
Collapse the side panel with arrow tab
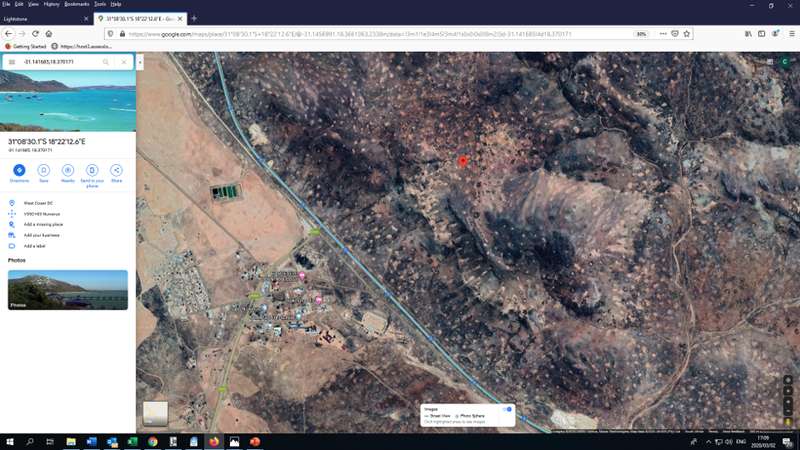click(x=140, y=62)
